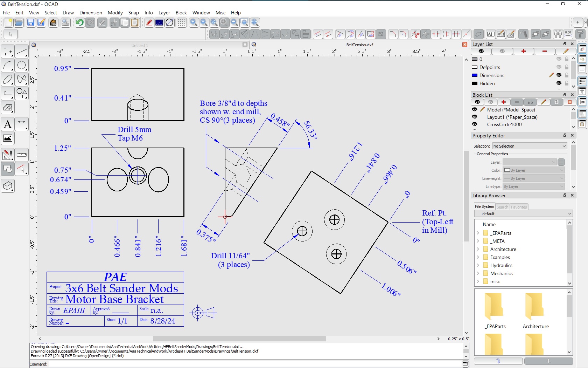The image size is (588, 368).
Task: Select the Circle drawing tool
Action: coord(22,66)
